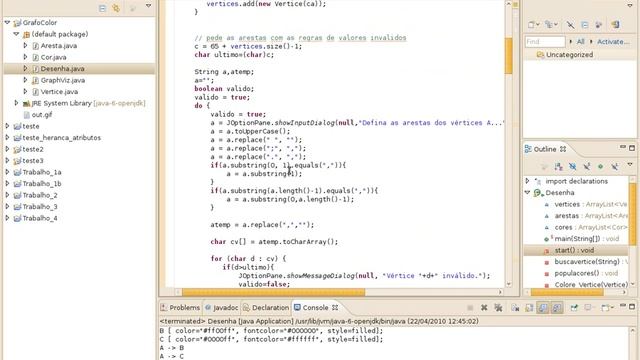Collapse the (default package) node
Screen dimensions: 640x360
16,34
